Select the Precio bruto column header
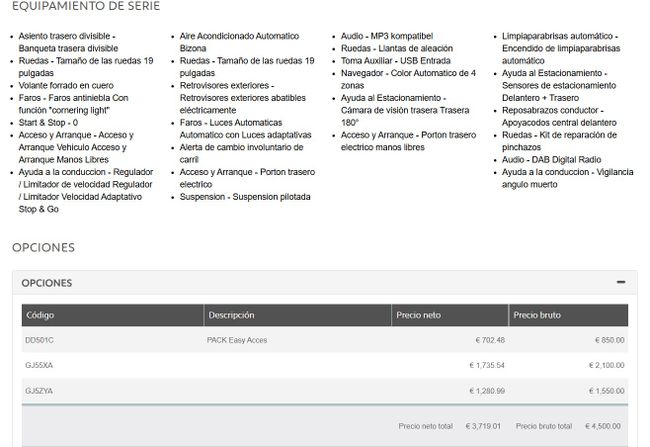The width and height of the screenshot is (650, 447). tap(568, 315)
